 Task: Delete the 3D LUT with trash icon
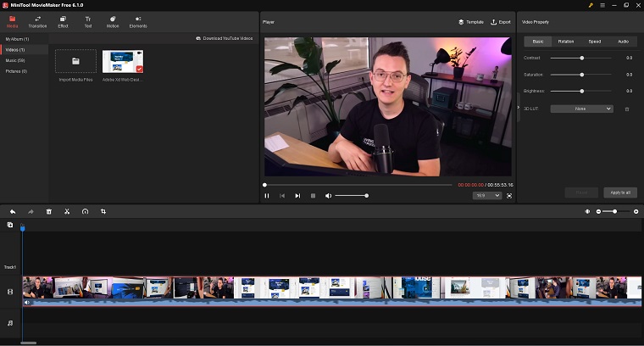[627, 109]
